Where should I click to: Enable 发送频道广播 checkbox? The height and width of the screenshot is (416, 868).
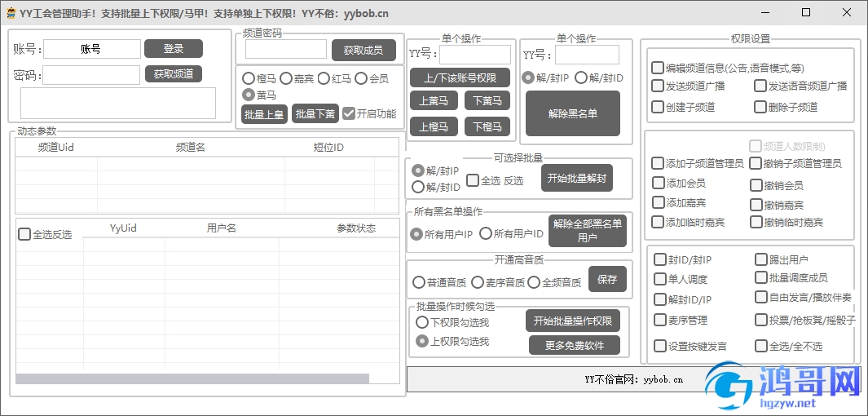pyautogui.click(x=657, y=86)
